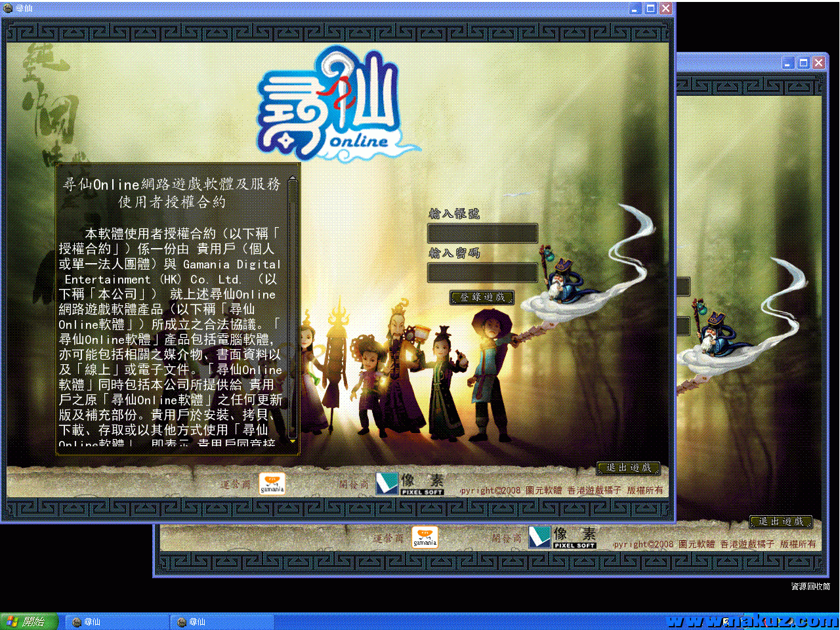Click 開發商 label in back window
Screen dimensions: 840x630
point(507,538)
